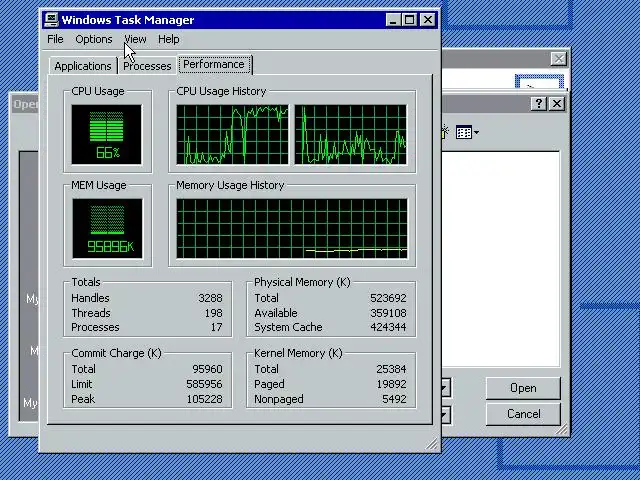Open the View menu in Task Manager
The width and height of the screenshot is (640, 480).
tap(135, 39)
